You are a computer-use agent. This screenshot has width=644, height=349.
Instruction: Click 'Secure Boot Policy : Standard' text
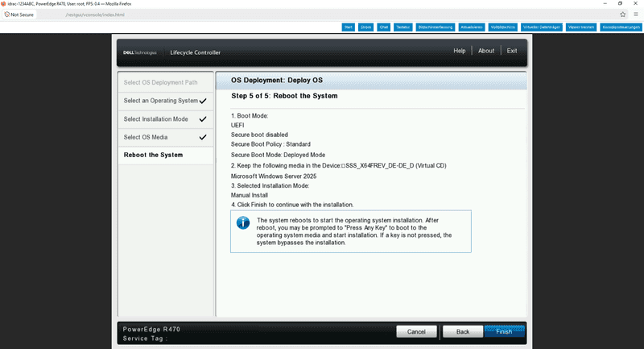270,144
